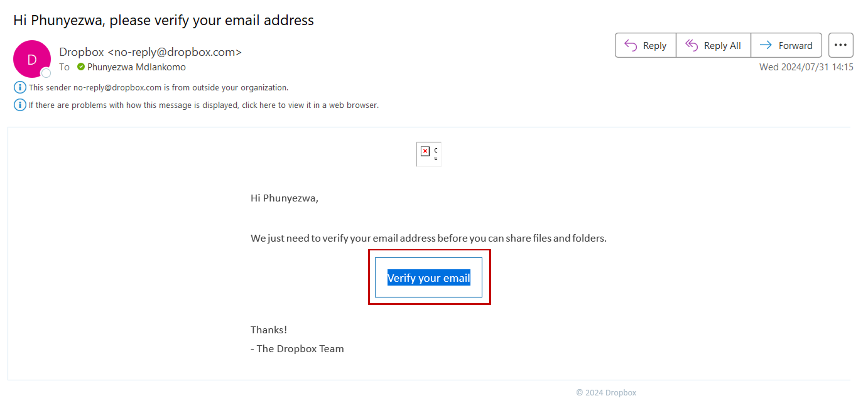Image resolution: width=868 pixels, height=413 pixels.
Task: Click the Reply button
Action: tap(645, 45)
